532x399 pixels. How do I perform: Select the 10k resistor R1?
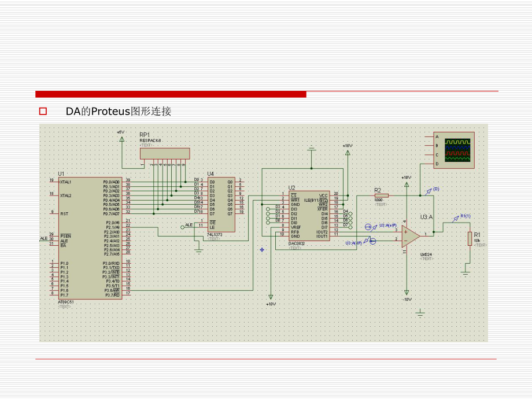[x=469, y=239]
